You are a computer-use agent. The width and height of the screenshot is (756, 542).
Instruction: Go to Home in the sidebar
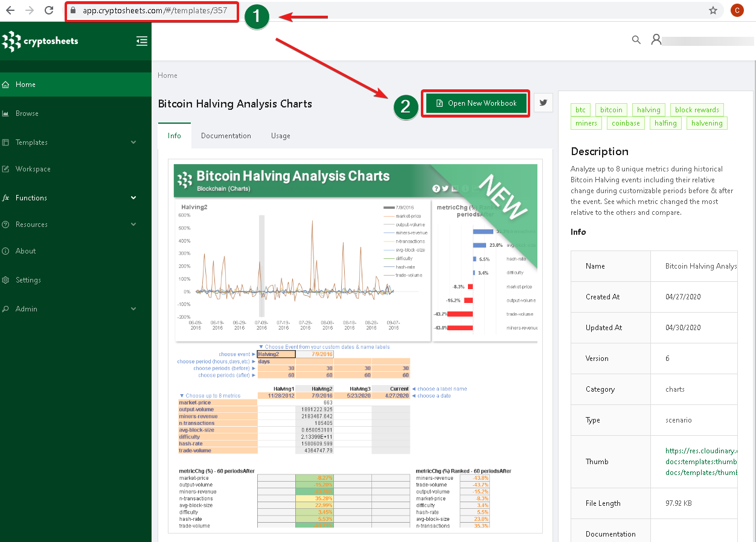75,84
